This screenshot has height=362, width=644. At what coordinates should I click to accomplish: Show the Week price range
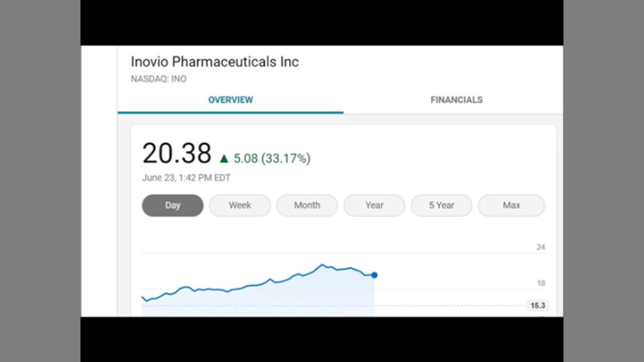pos(240,205)
